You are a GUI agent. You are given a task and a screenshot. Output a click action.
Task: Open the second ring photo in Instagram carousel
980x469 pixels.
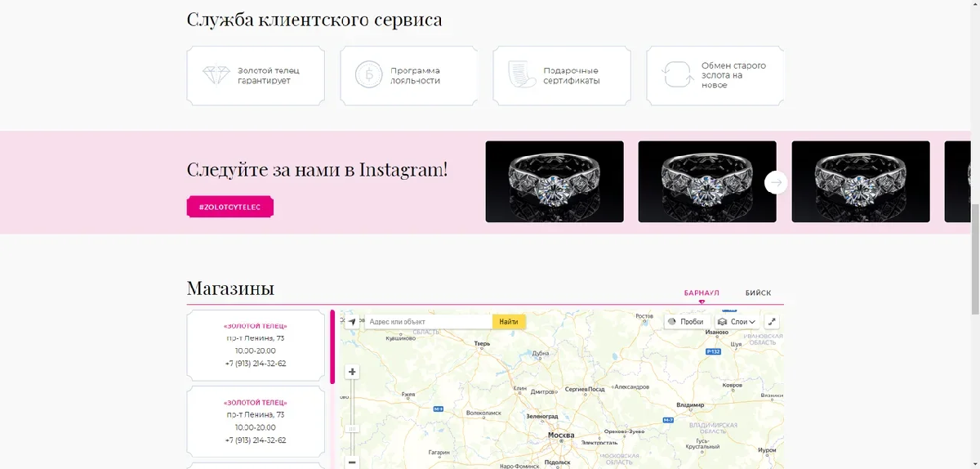coord(707,181)
